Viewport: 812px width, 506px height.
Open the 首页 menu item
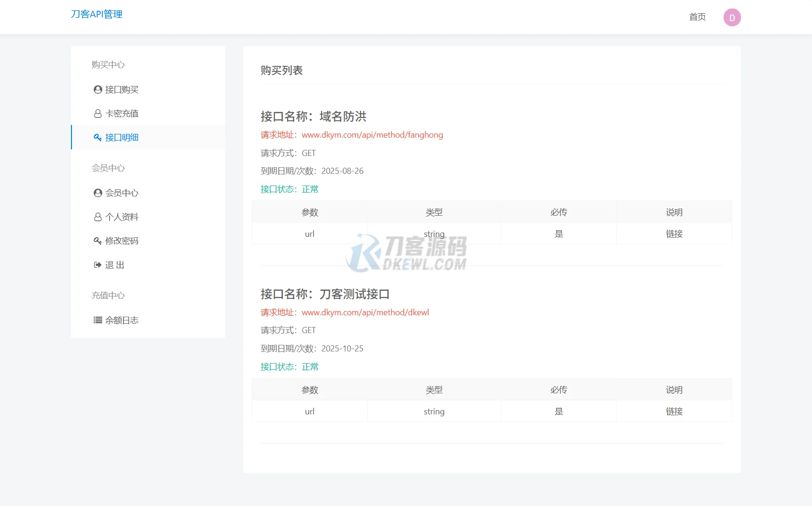(x=697, y=17)
